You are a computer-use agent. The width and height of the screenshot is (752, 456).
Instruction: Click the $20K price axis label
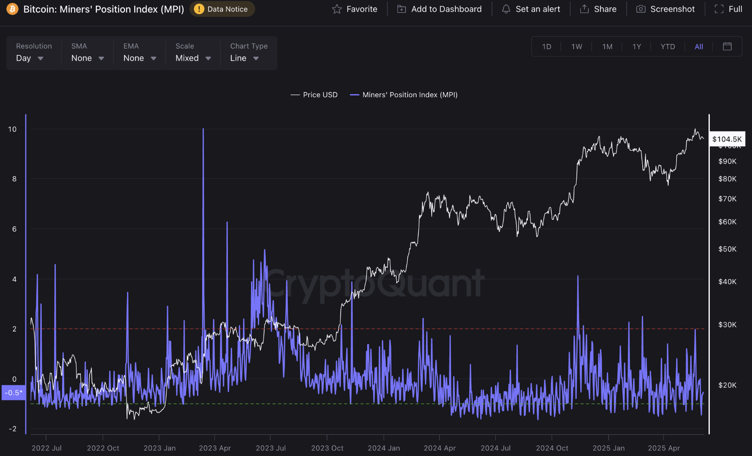(727, 385)
